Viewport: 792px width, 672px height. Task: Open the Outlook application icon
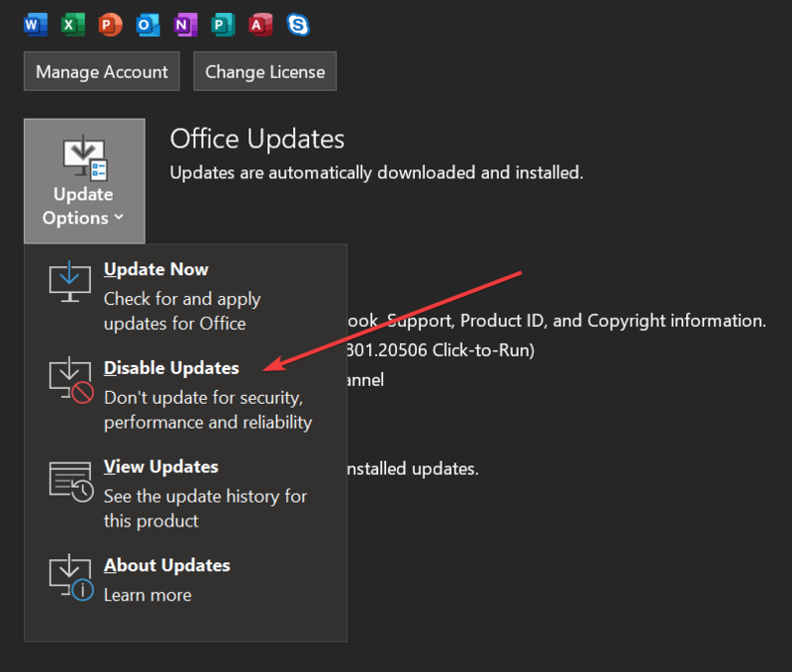tap(148, 24)
